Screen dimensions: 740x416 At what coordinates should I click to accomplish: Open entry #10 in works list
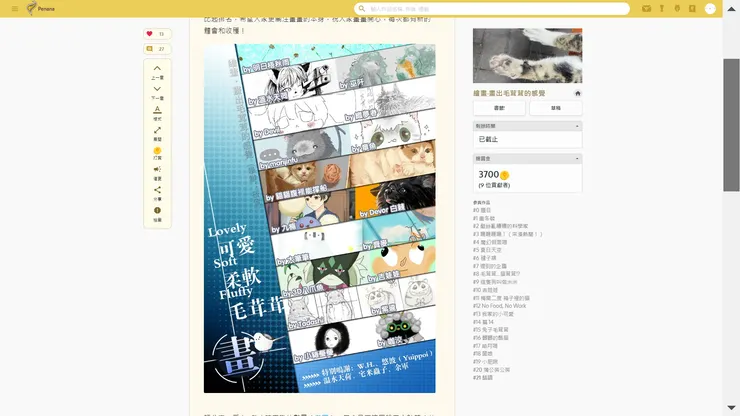coord(485,290)
